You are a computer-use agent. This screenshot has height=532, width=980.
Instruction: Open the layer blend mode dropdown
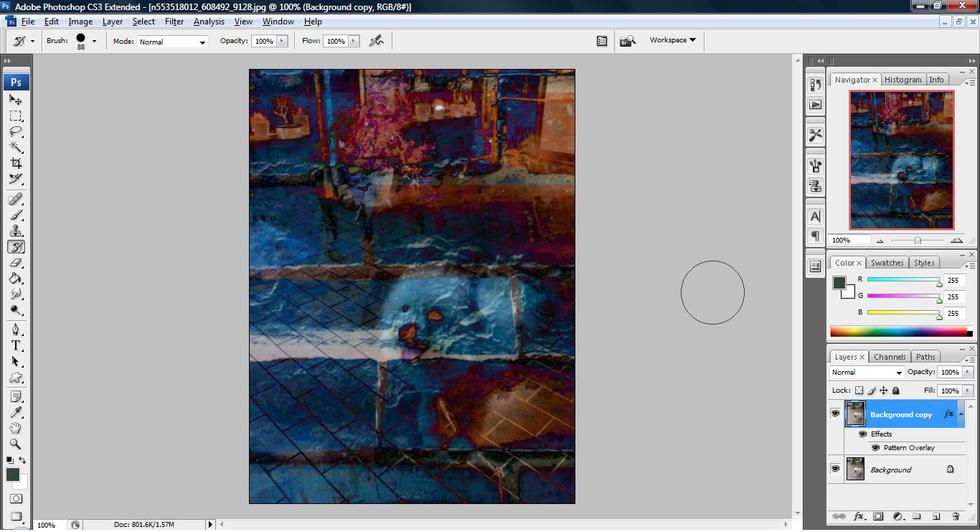coord(867,372)
